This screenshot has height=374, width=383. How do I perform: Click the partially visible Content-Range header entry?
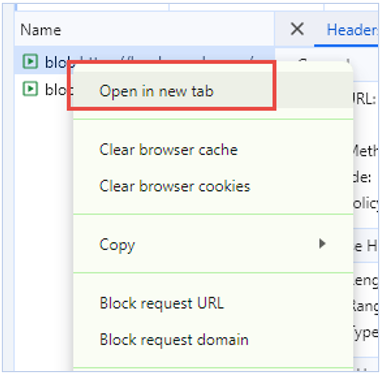pyautogui.click(x=365, y=305)
